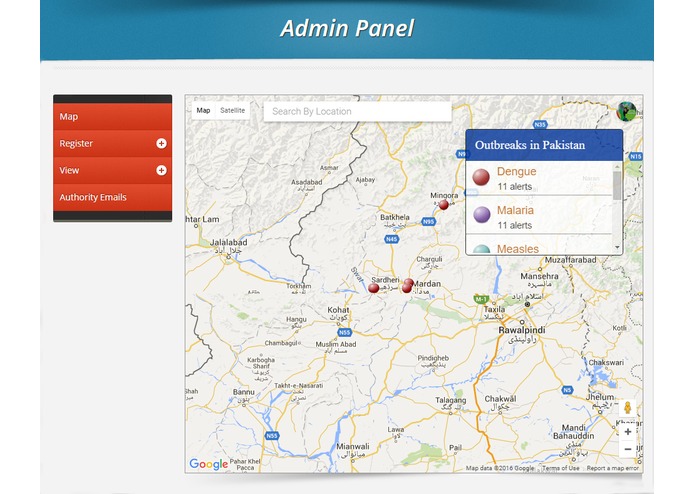Select the teal Measles marker icon
The width and height of the screenshot is (695, 494).
(481, 249)
